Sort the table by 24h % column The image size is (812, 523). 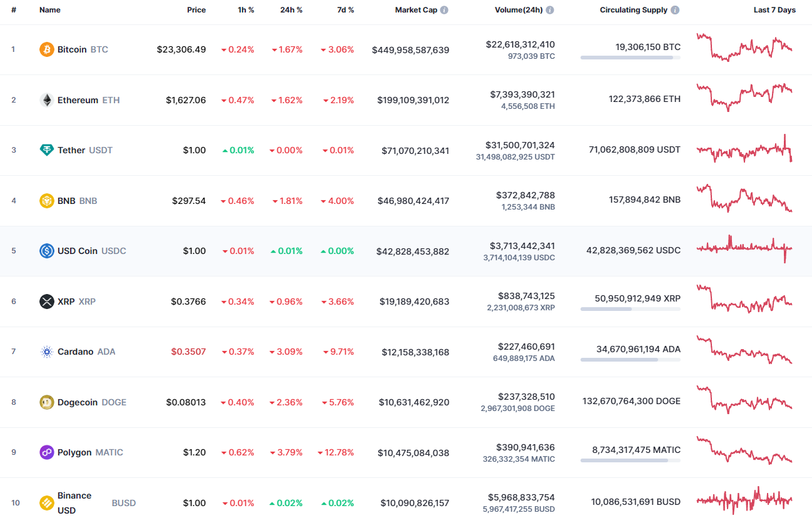coord(291,9)
